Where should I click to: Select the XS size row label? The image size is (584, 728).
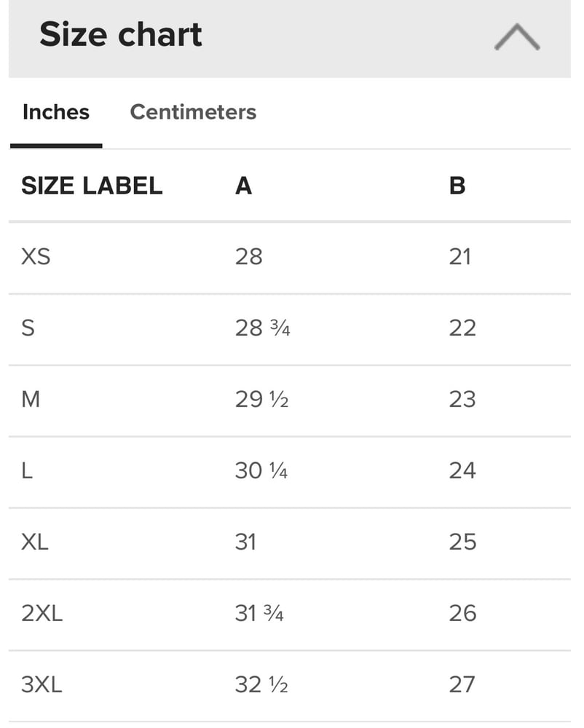[36, 256]
